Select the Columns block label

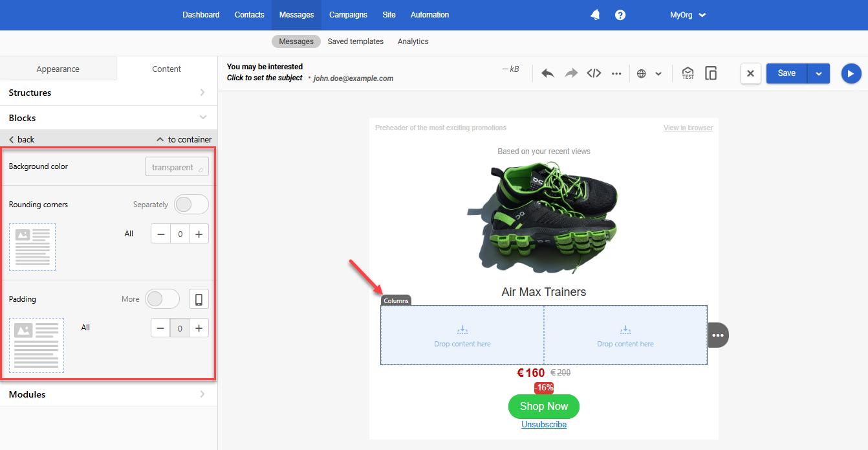click(x=396, y=300)
